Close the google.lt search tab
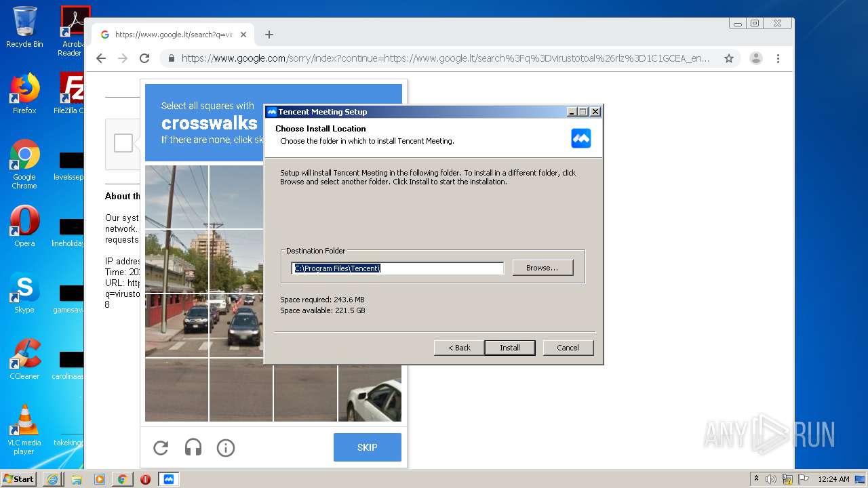This screenshot has width=868, height=488. [x=243, y=35]
